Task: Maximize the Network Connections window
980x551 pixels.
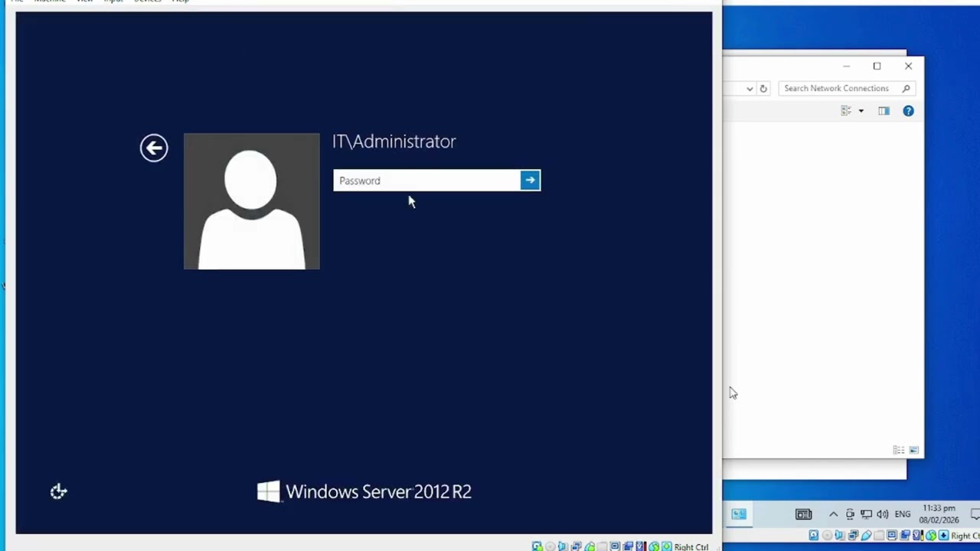Action: (877, 66)
